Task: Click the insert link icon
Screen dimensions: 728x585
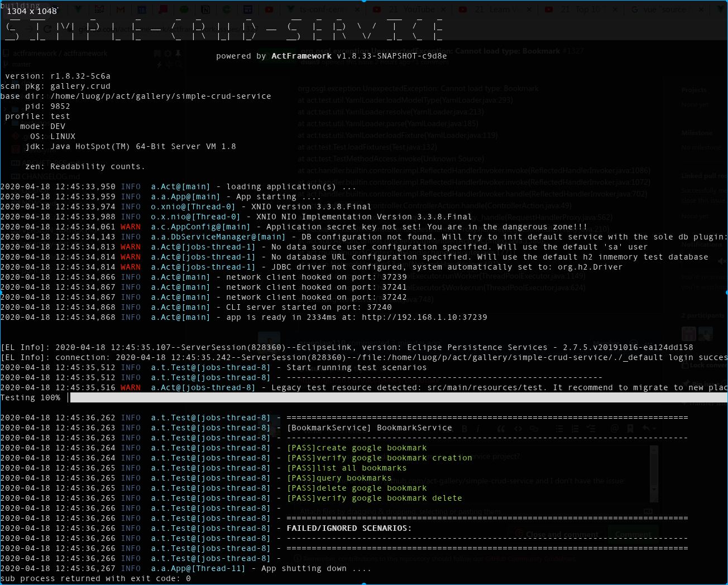Action: click(534, 428)
